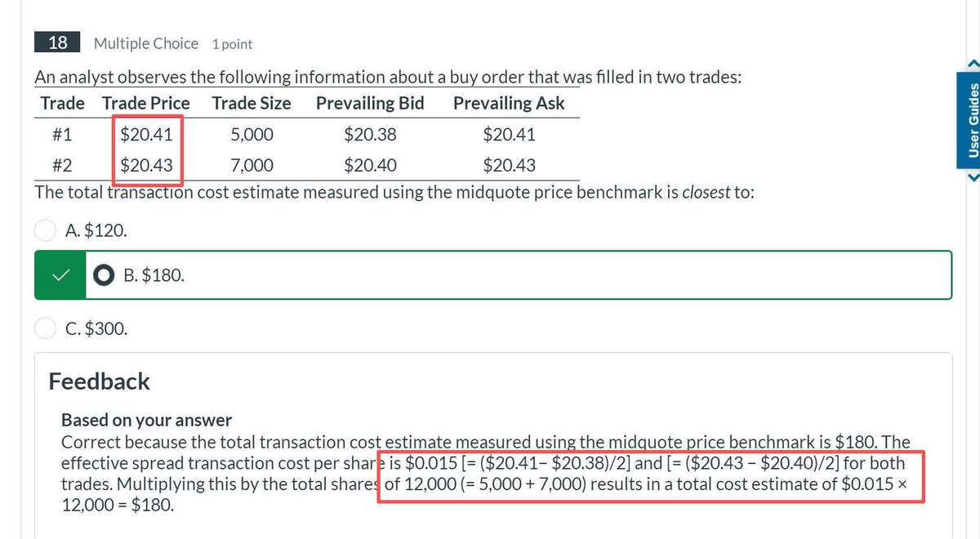Select radio option A. $120.
Screen dimensions: 980x539
(x=45, y=230)
